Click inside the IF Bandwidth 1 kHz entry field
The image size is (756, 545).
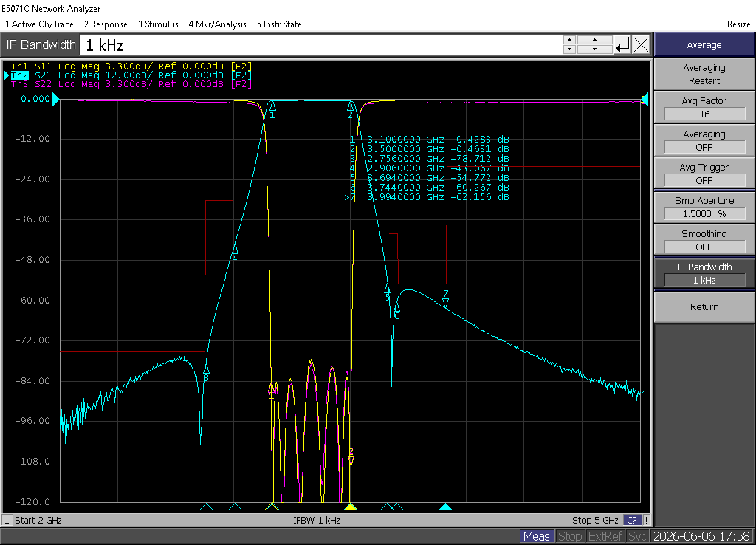click(320, 45)
